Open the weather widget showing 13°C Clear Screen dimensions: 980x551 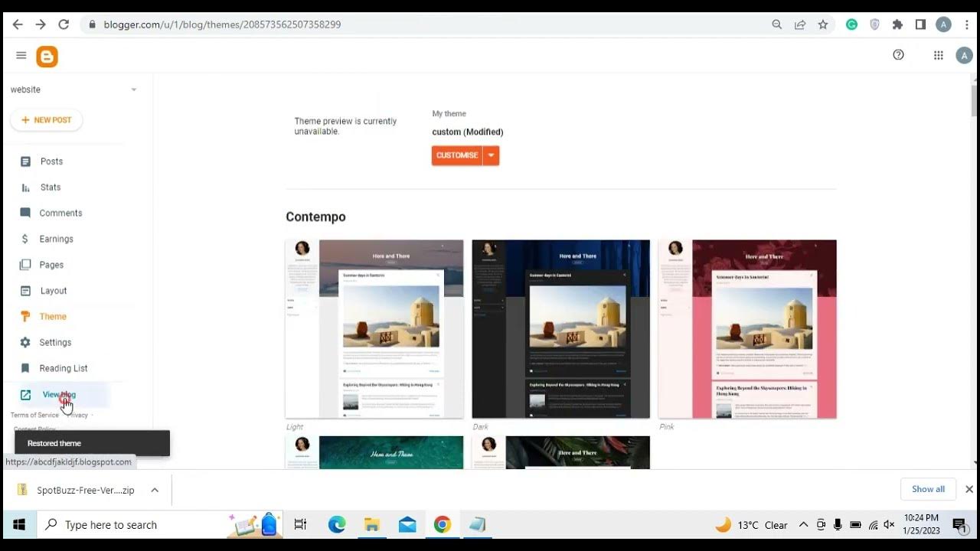[751, 525]
